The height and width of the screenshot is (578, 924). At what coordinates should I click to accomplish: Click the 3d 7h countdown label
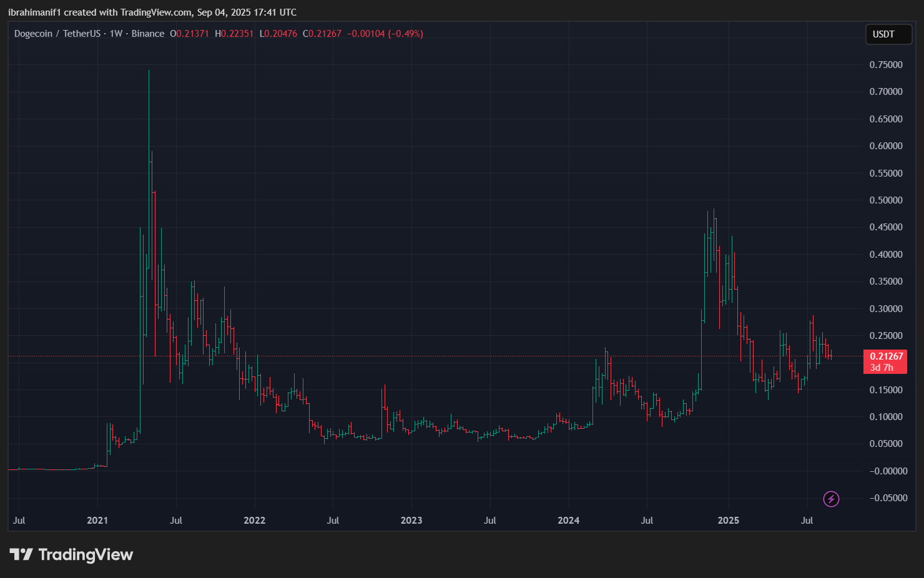881,368
